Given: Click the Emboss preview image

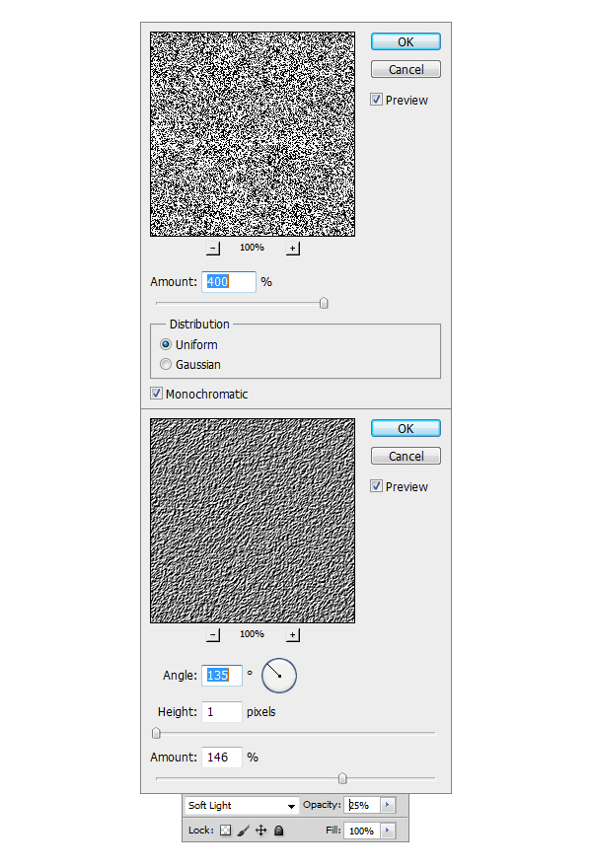Looking at the screenshot, I should pos(253,521).
